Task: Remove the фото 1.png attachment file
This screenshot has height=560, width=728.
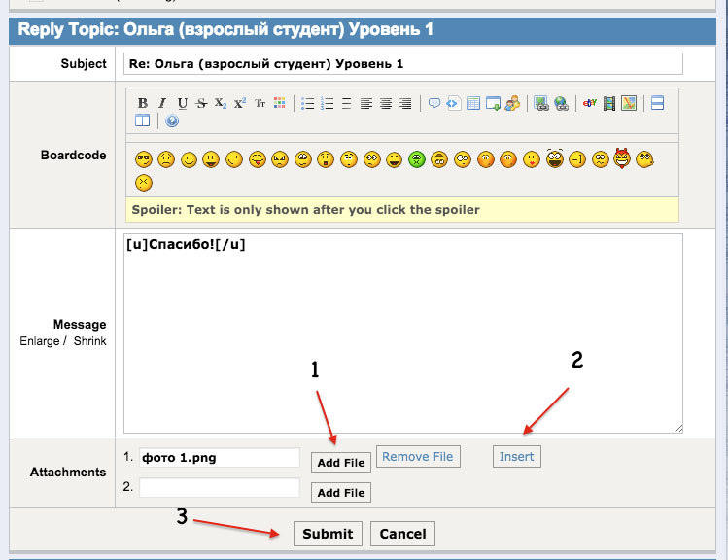Action: 418,456
